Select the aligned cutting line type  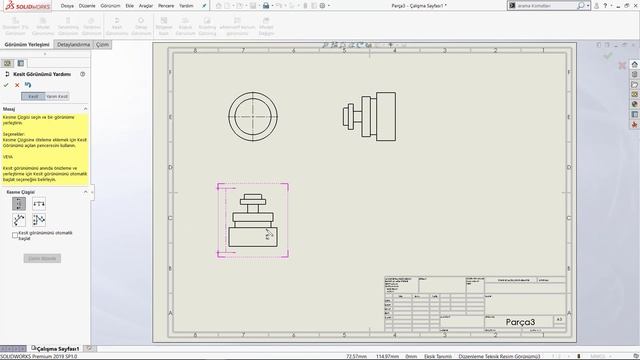39,220
